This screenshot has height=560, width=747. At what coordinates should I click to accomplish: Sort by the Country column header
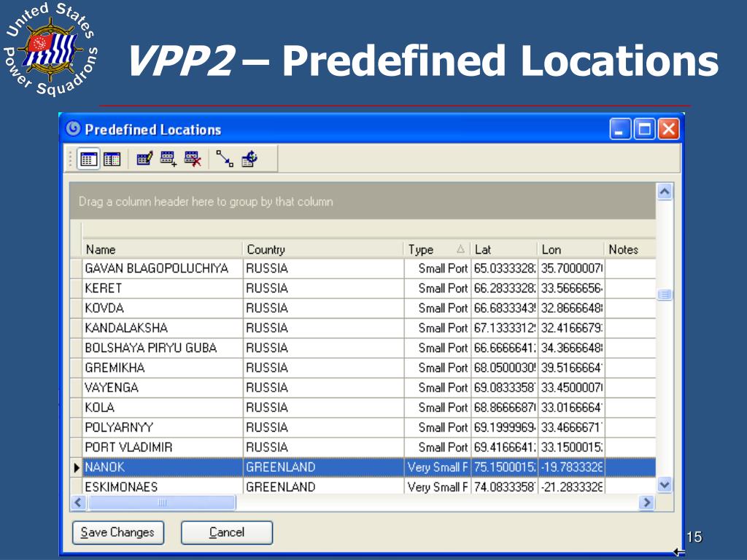323,249
